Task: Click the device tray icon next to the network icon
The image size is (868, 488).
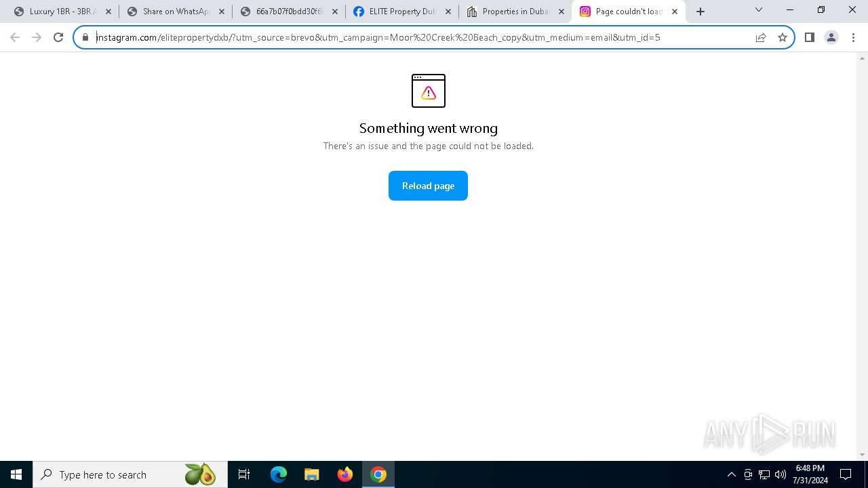Action: [x=748, y=474]
